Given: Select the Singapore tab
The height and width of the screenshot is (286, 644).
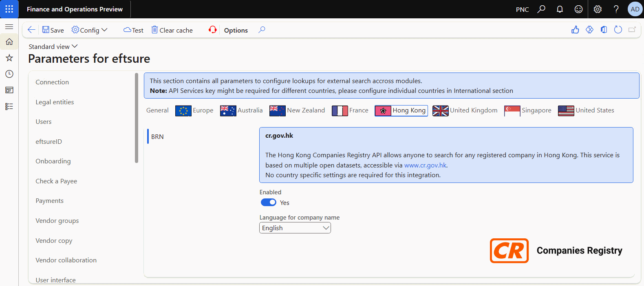Looking at the screenshot, I should [x=528, y=110].
